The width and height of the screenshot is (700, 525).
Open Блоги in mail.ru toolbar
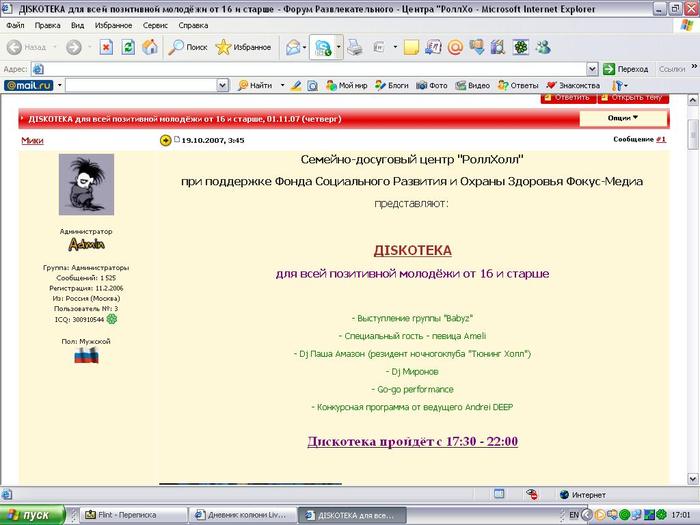pyautogui.click(x=392, y=85)
